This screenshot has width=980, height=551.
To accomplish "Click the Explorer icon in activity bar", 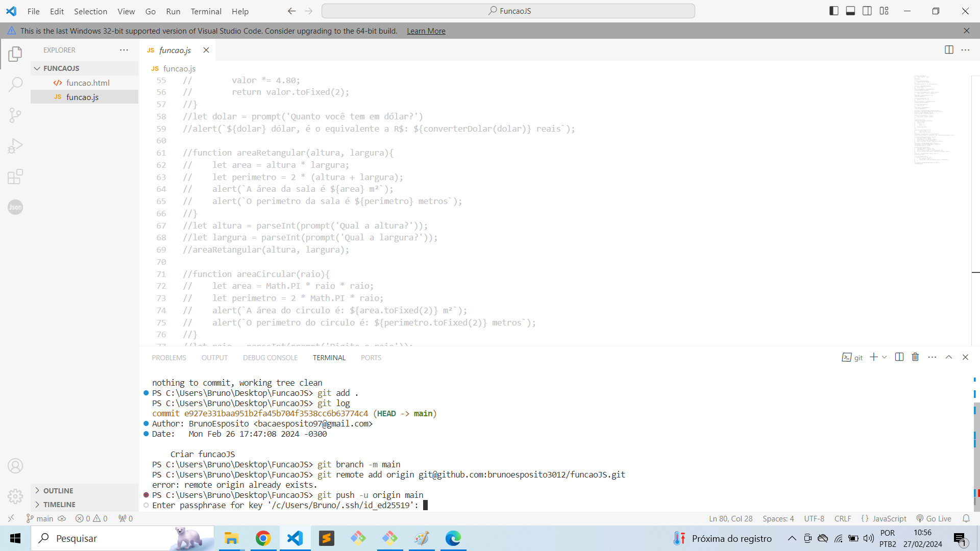I will (x=15, y=54).
